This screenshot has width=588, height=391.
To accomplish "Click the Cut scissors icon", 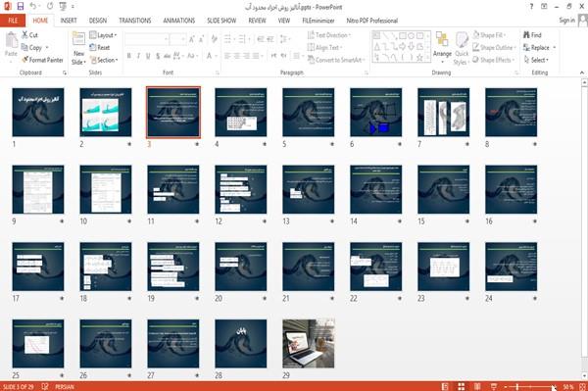I will point(24,35).
